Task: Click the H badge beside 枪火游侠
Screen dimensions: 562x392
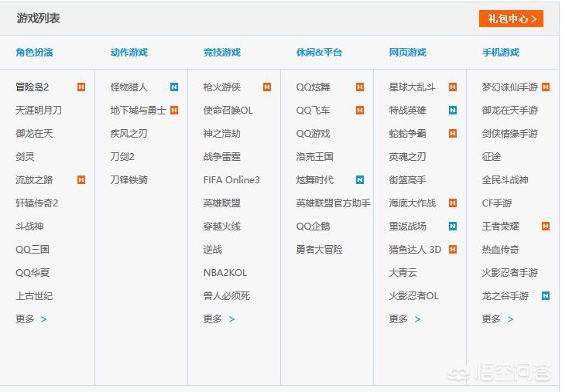Action: [x=267, y=87]
